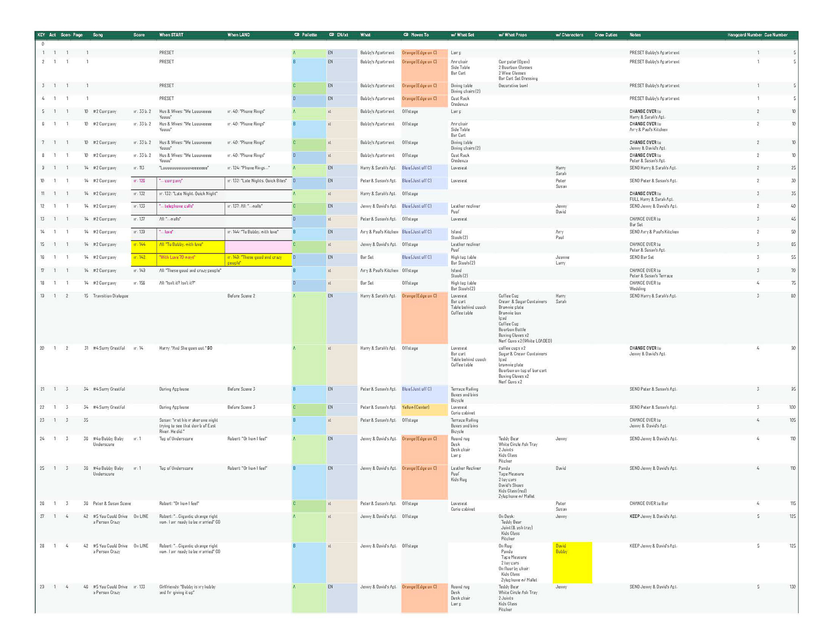Click the 'Notes' column header
The height and width of the screenshot is (644, 833).
[x=635, y=35]
